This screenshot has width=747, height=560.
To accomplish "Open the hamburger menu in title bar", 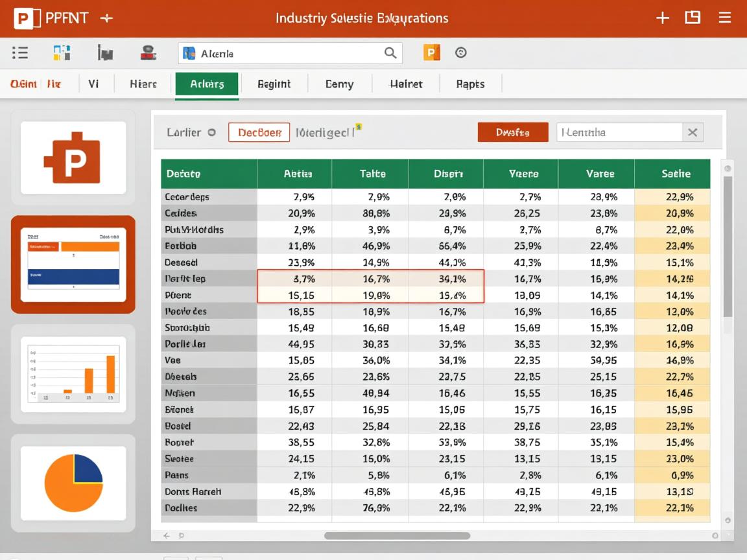I will click(725, 18).
